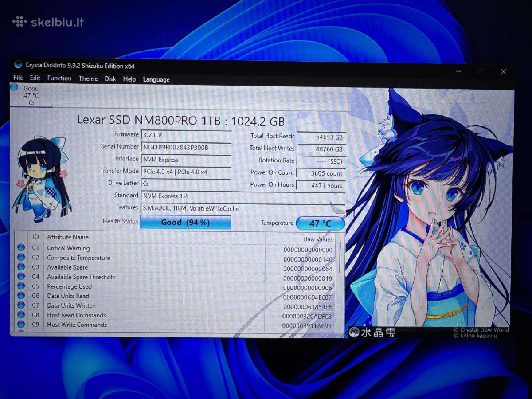The image size is (532, 399).
Task: Open the Theme menu
Action: [x=88, y=78]
